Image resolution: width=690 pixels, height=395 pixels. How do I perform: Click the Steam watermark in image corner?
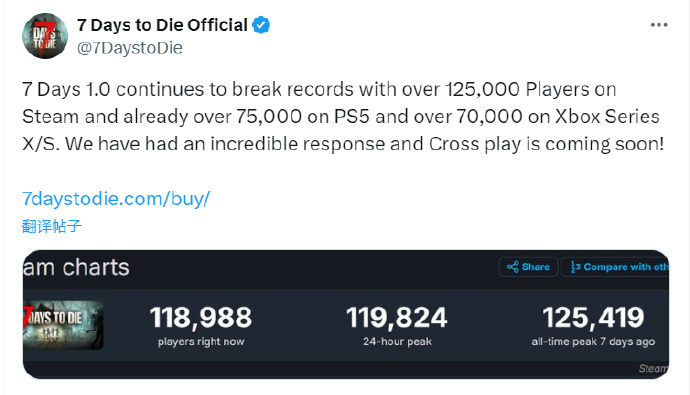653,369
